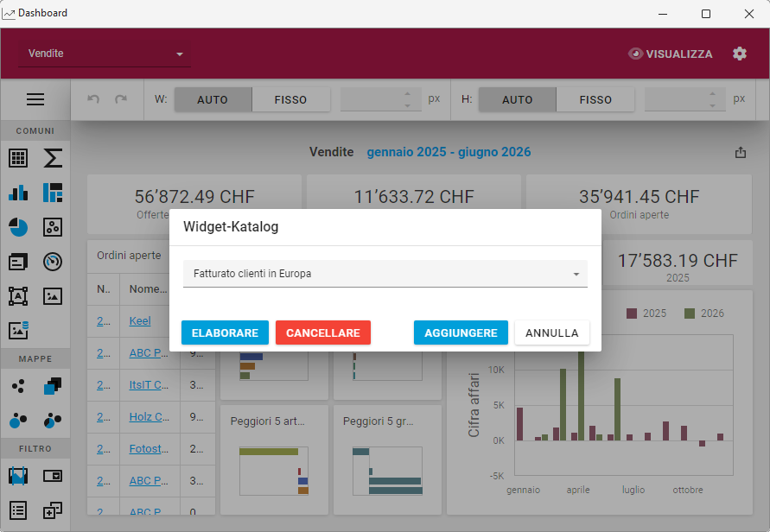
Task: Select the grid table widget icon
Action: point(18,158)
